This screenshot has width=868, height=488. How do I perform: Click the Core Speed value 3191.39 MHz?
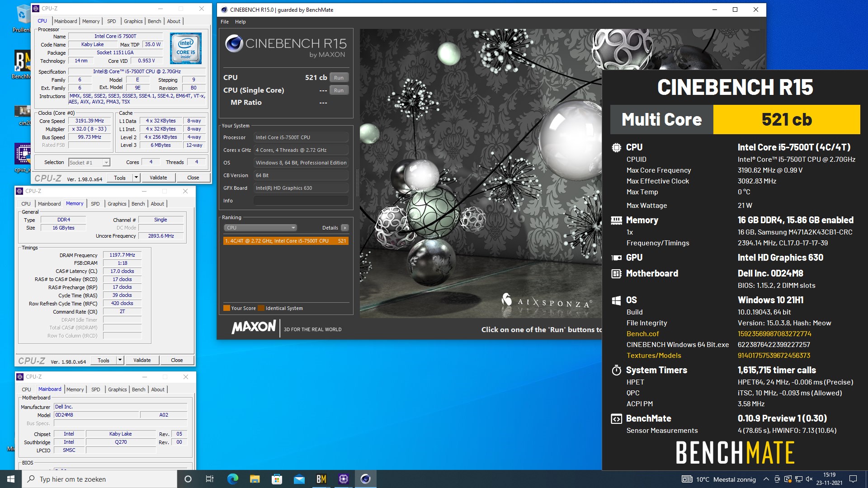[x=90, y=121]
